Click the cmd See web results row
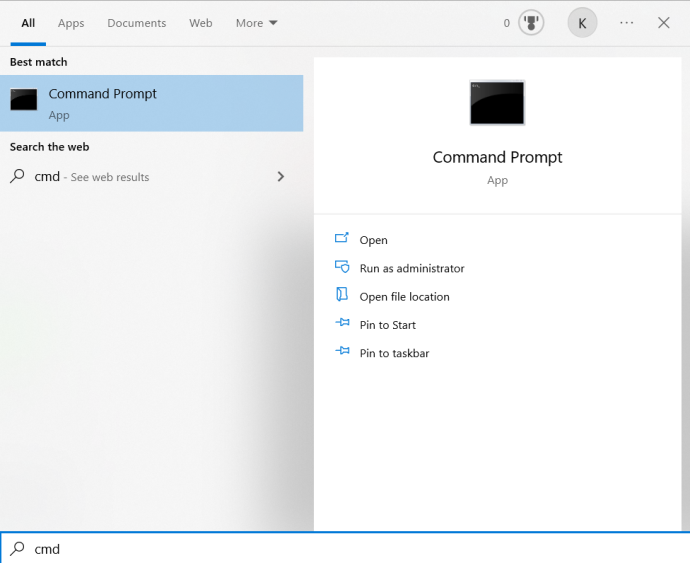 [x=151, y=177]
